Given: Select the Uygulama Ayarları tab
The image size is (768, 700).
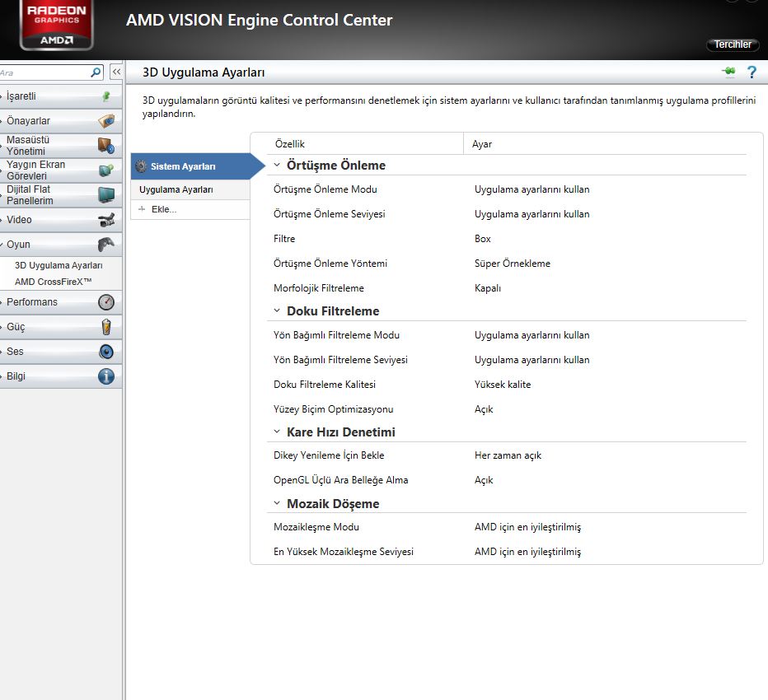Looking at the screenshot, I should [x=190, y=190].
